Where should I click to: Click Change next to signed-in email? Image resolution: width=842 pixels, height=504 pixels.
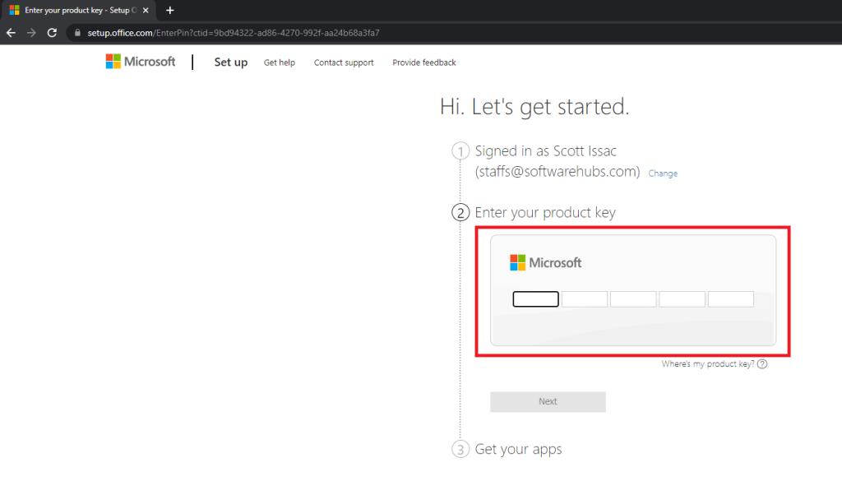tap(663, 173)
